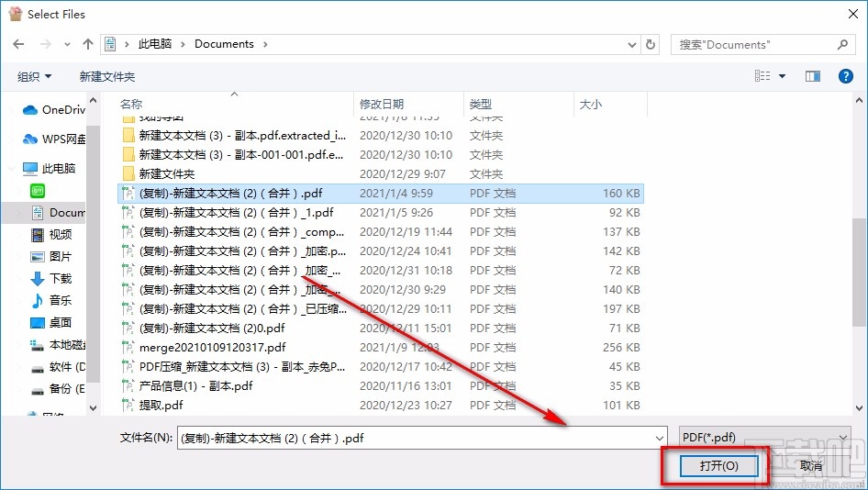Select 提取.pdf file

click(x=381, y=406)
